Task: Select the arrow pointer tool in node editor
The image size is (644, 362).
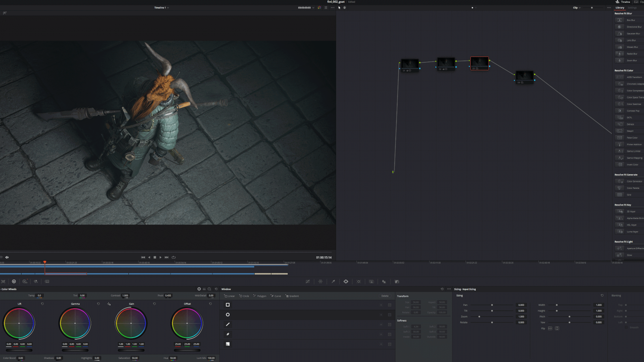Action: coord(339,8)
